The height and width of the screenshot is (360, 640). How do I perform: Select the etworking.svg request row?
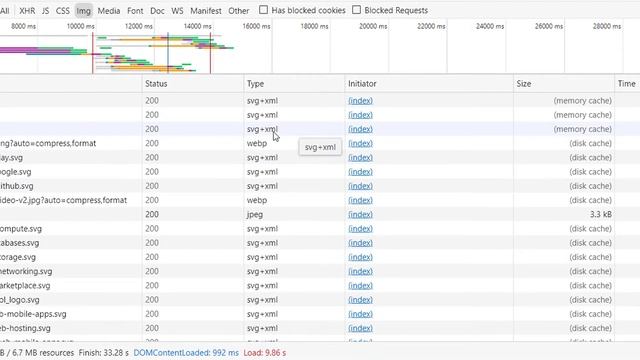pos(320,271)
